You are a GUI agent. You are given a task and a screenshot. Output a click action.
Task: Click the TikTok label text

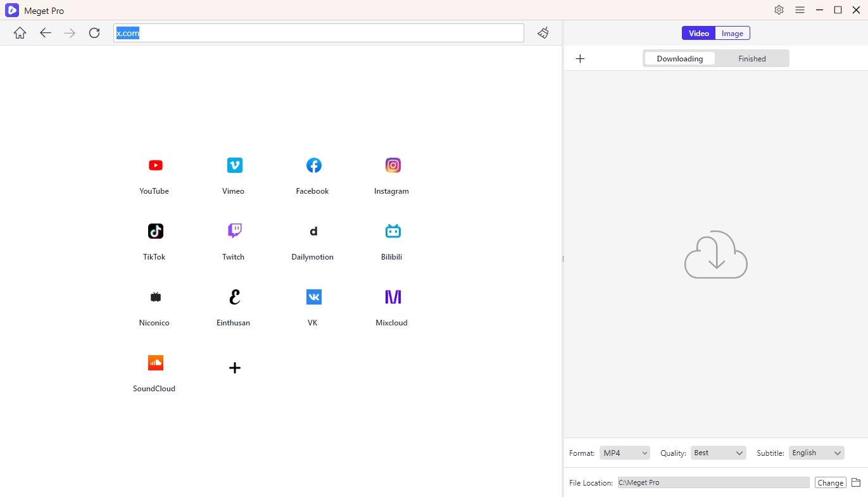click(x=154, y=257)
